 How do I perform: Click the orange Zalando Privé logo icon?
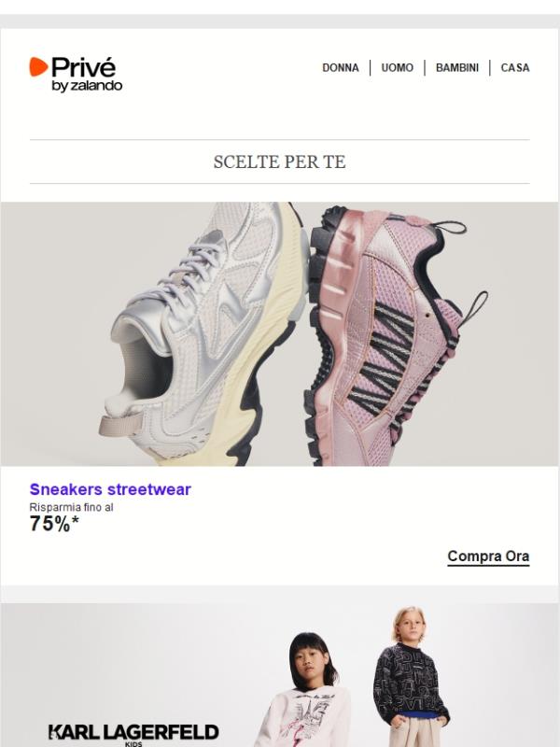click(x=38, y=66)
